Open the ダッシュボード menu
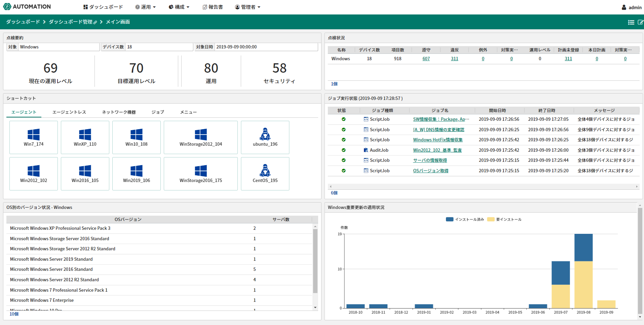 coord(103,7)
